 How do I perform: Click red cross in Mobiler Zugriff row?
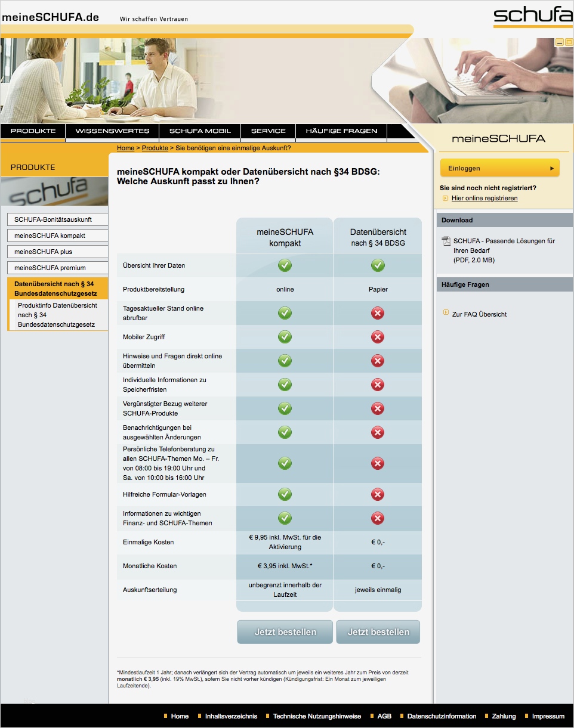(378, 337)
